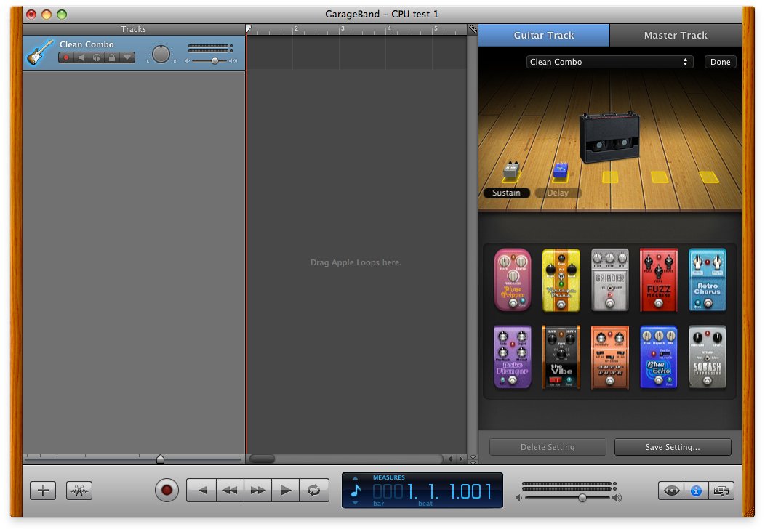Click the vertical scroll arrows in timeline corner
Viewport: 765px width, 532px height.
(x=472, y=459)
